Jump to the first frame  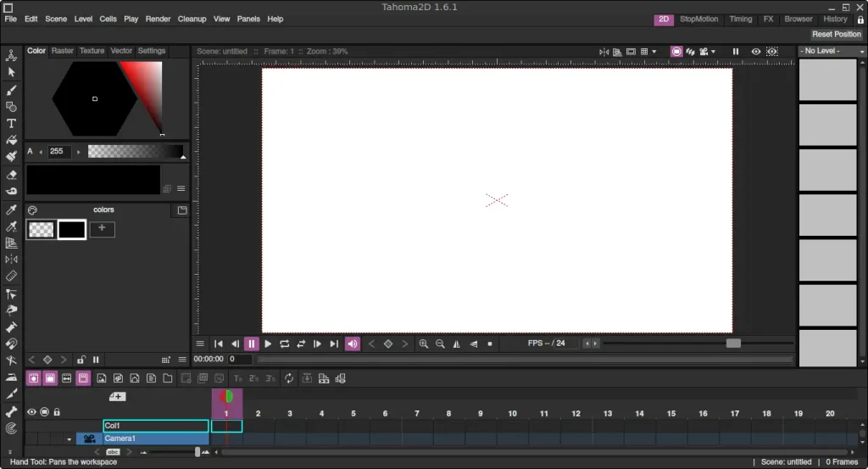coord(219,343)
